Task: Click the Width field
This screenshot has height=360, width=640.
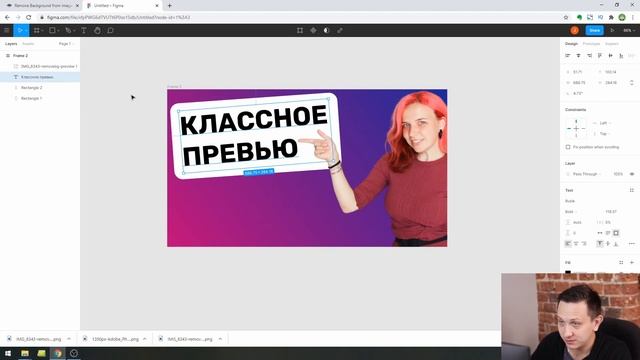Action: (x=579, y=82)
